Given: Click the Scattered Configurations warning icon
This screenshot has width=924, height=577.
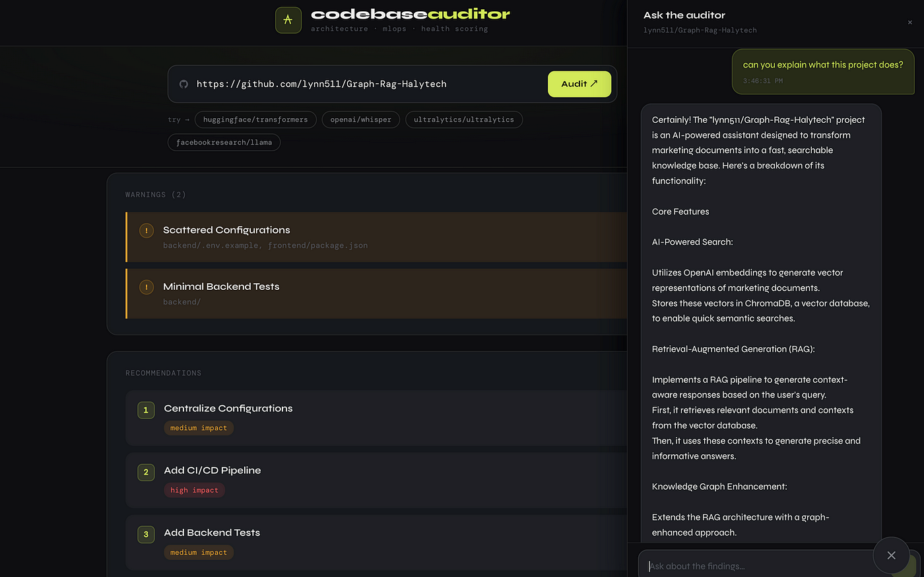Looking at the screenshot, I should [147, 230].
